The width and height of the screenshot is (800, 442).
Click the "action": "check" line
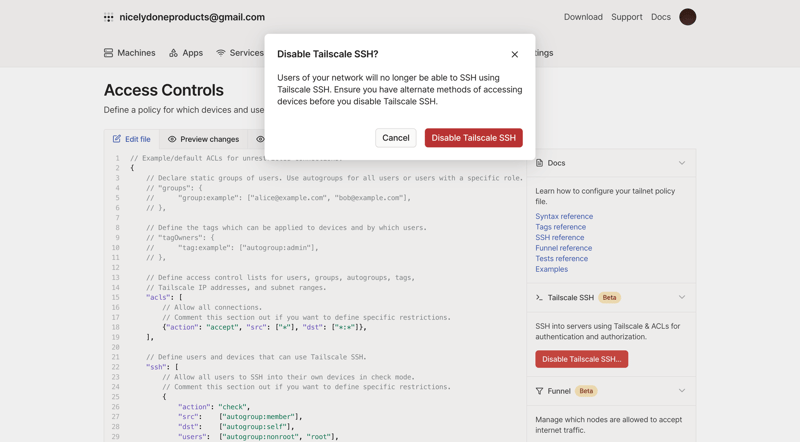(214, 407)
